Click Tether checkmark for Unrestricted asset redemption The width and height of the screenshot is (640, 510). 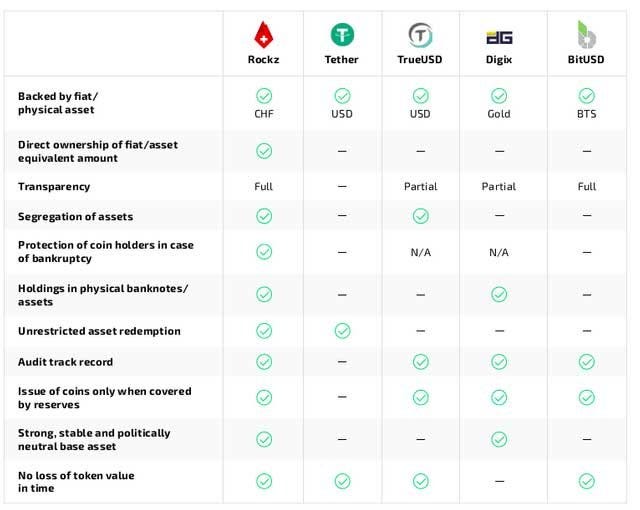342,331
